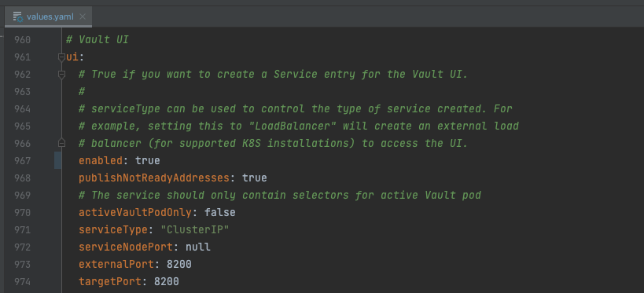Collapse the ui: block fold marker

click(61, 57)
